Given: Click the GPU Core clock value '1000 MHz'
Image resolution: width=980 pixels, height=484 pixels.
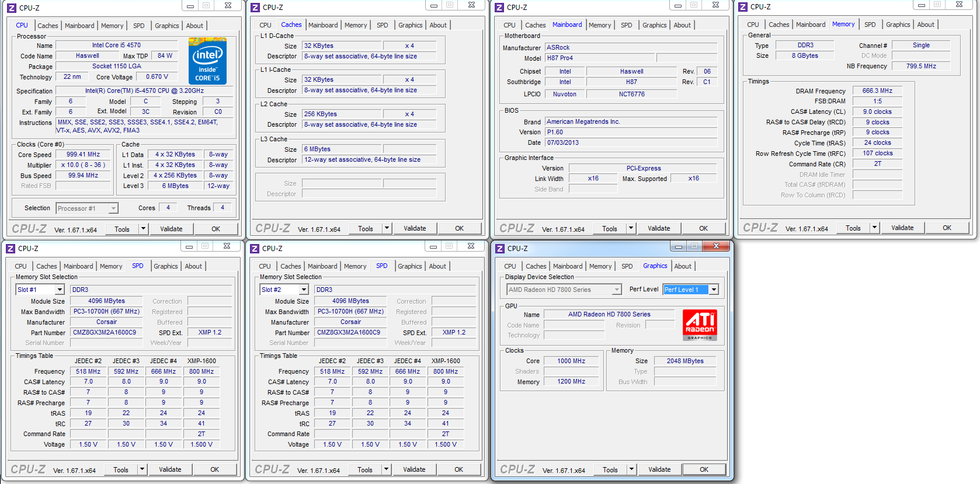Looking at the screenshot, I should pos(571,361).
